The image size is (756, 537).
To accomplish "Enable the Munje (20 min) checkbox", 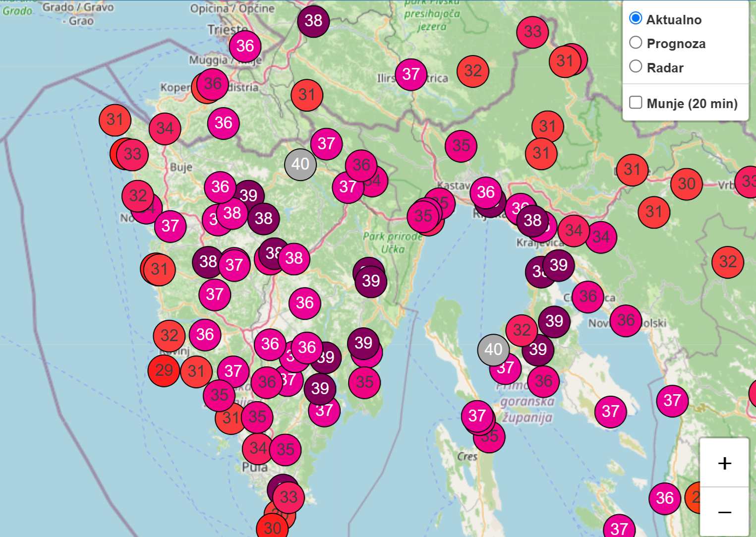I will coord(636,102).
